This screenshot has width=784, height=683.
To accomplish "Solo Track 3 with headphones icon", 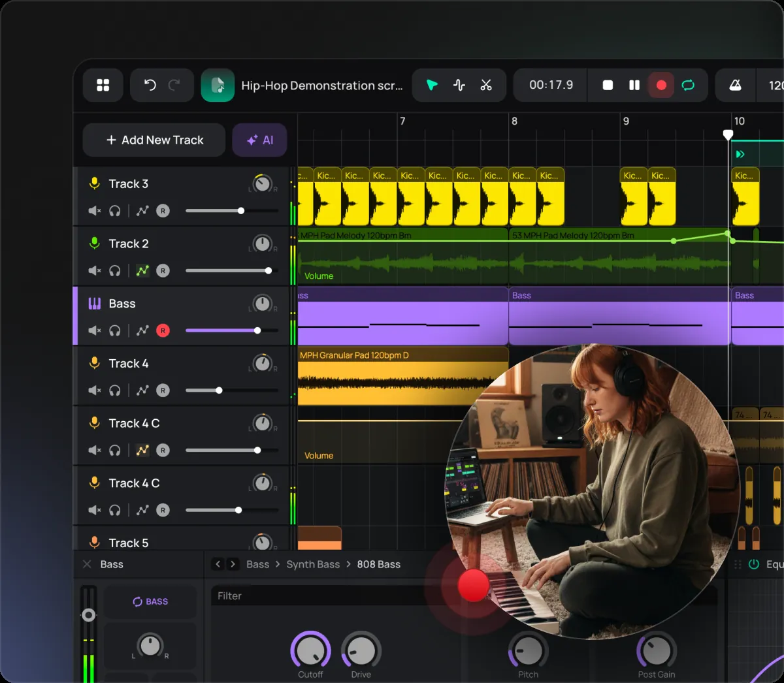I will (x=115, y=211).
